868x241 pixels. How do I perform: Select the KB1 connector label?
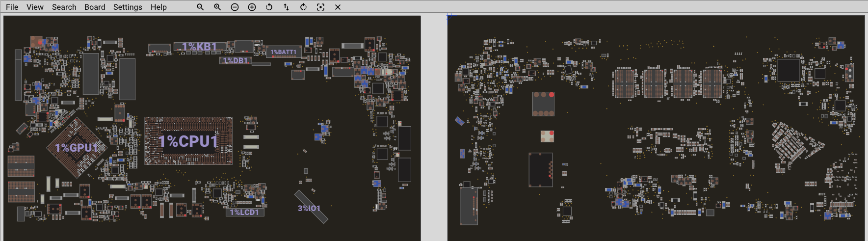click(x=199, y=47)
